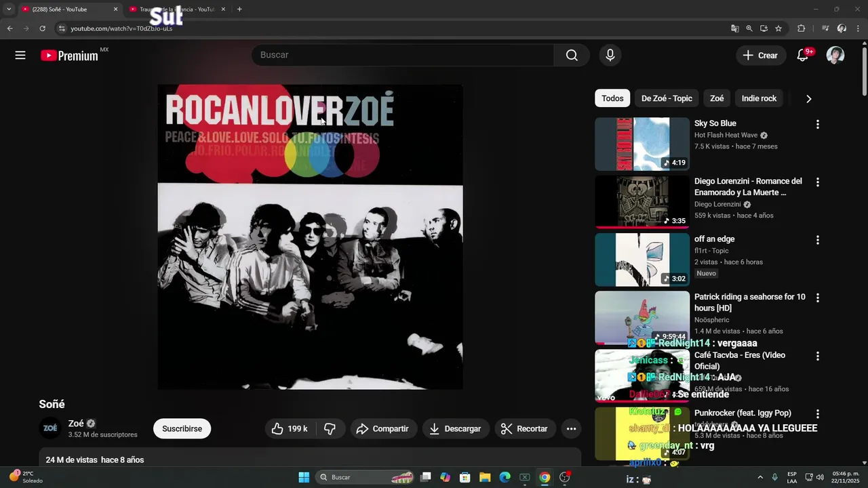868x488 pixels.
Task: Select the De Zoé - Topic chip
Action: (x=667, y=98)
